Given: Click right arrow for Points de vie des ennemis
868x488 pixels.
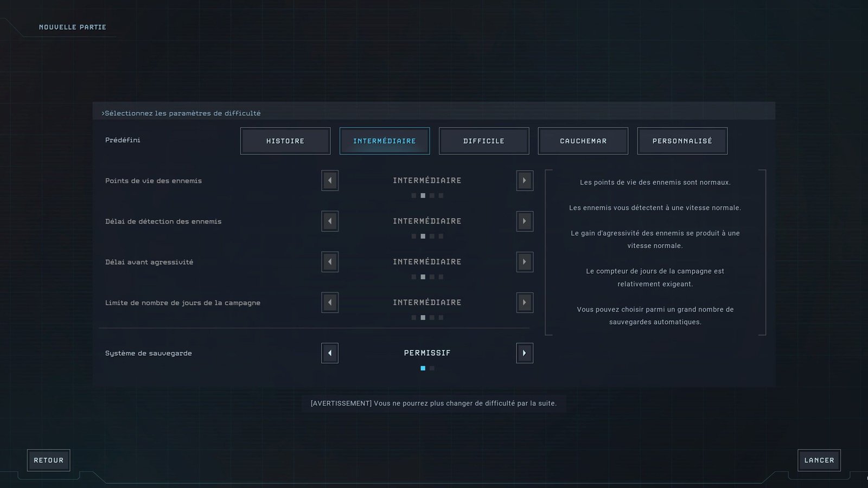Looking at the screenshot, I should pyautogui.click(x=524, y=181).
